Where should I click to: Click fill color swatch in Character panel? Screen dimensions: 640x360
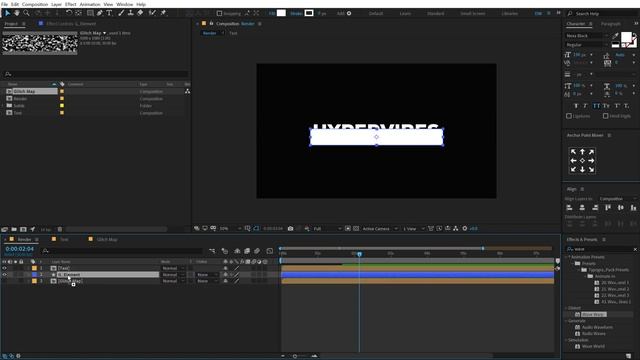coord(626,38)
